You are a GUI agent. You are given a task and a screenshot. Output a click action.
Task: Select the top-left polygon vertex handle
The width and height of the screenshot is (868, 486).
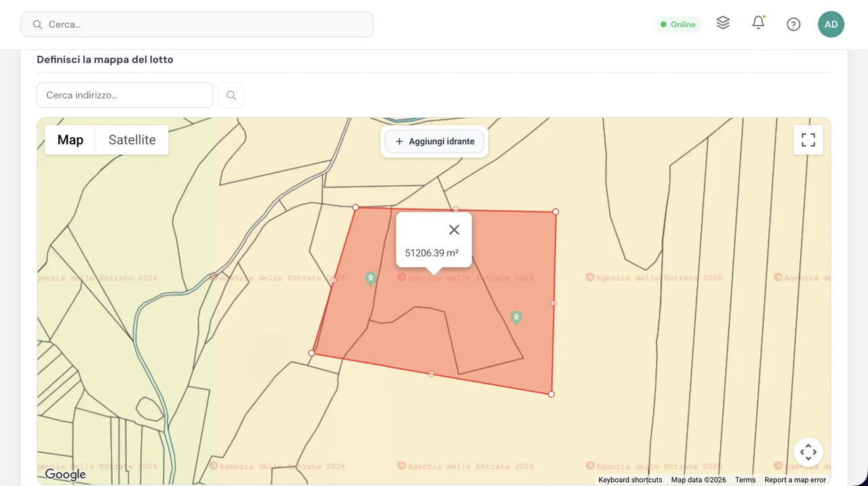(355, 207)
